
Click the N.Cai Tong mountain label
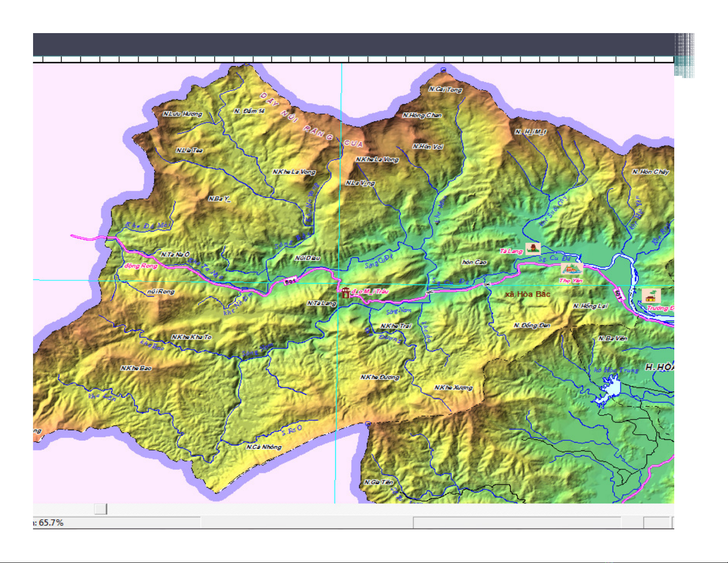[445, 90]
